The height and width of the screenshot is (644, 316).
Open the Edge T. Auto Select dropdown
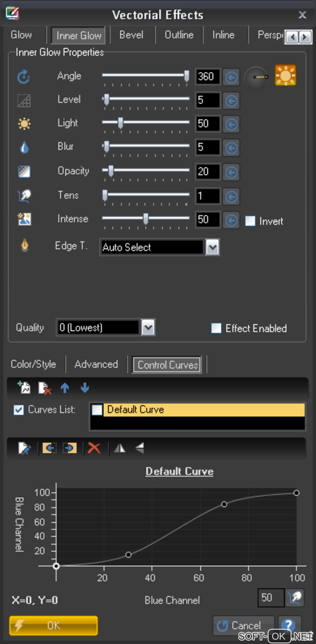(213, 247)
